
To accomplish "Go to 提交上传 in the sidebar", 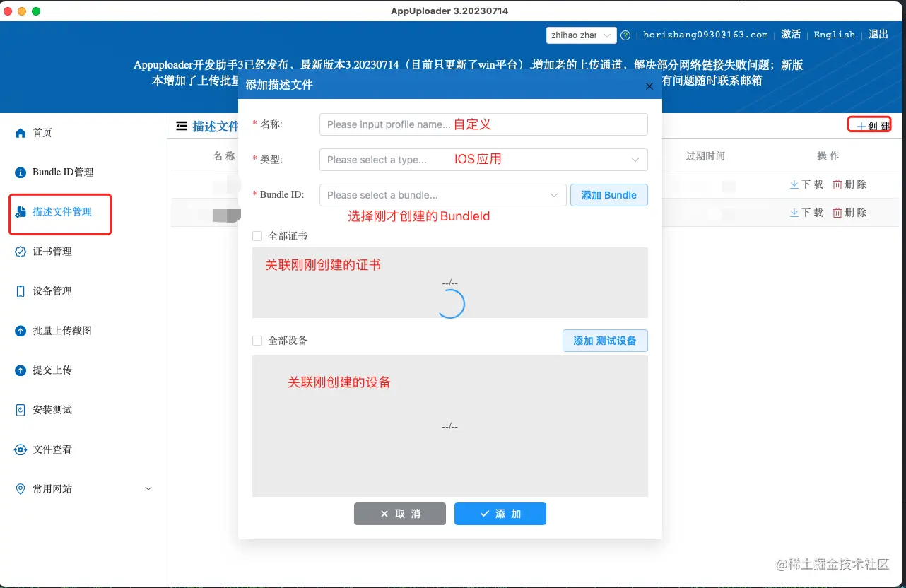I will (x=52, y=370).
